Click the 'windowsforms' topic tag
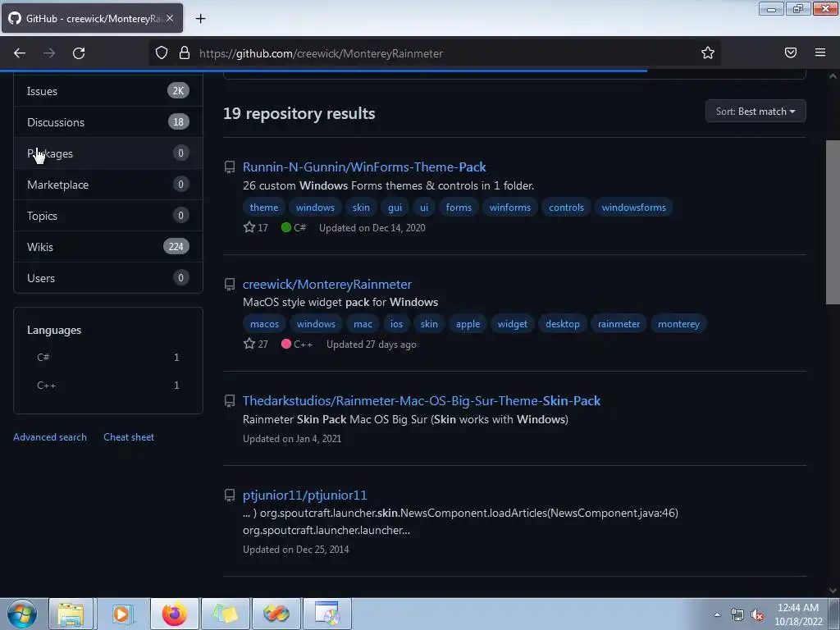Image resolution: width=840 pixels, height=630 pixels. click(x=634, y=208)
